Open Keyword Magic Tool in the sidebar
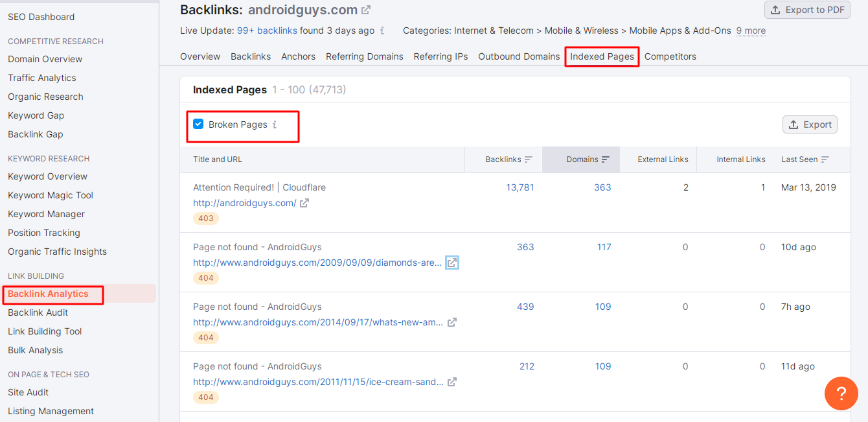The width and height of the screenshot is (868, 422). coord(51,195)
